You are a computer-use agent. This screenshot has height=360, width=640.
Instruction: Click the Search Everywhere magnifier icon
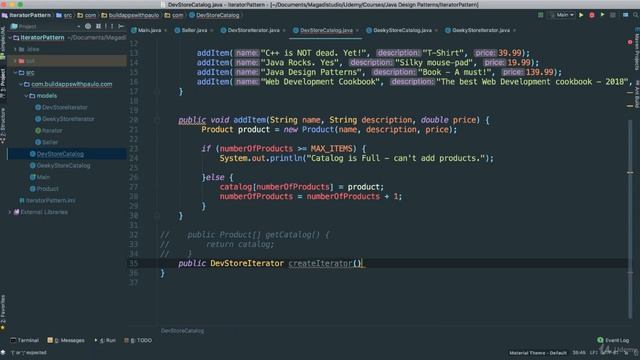(x=636, y=15)
